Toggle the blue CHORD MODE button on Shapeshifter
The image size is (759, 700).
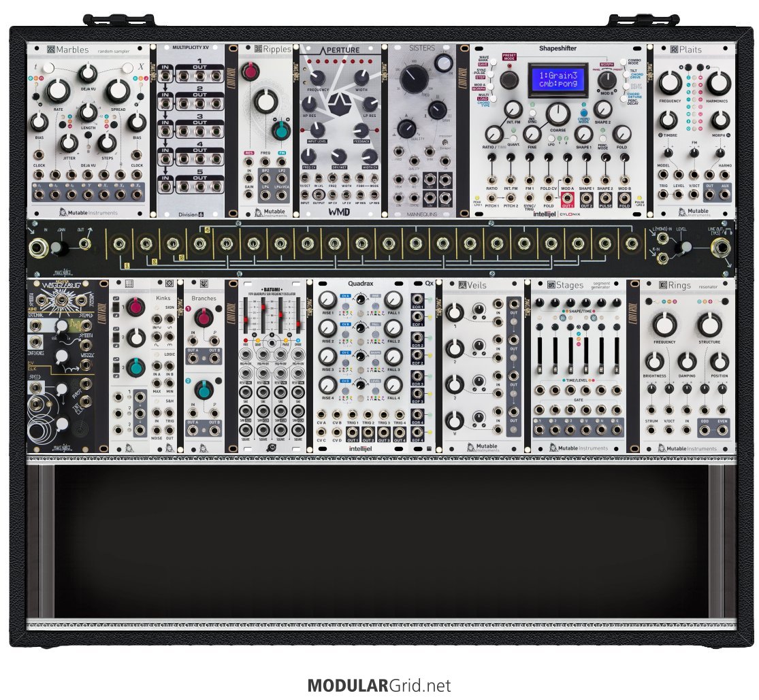(583, 111)
